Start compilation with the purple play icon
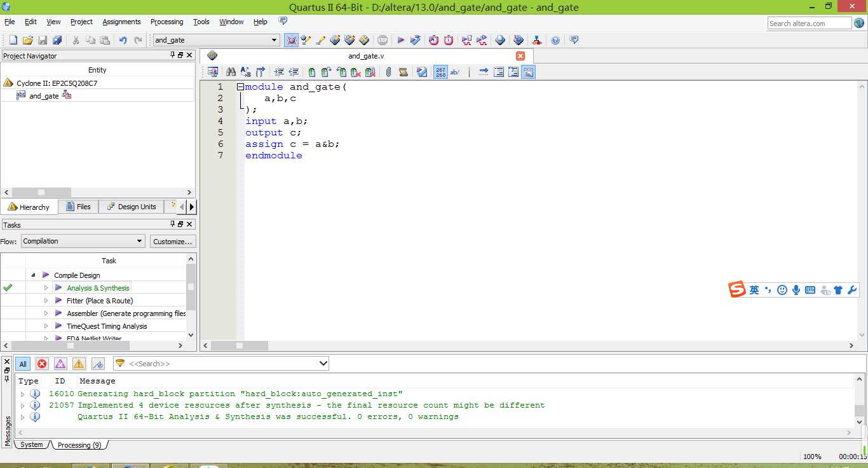 tap(401, 40)
